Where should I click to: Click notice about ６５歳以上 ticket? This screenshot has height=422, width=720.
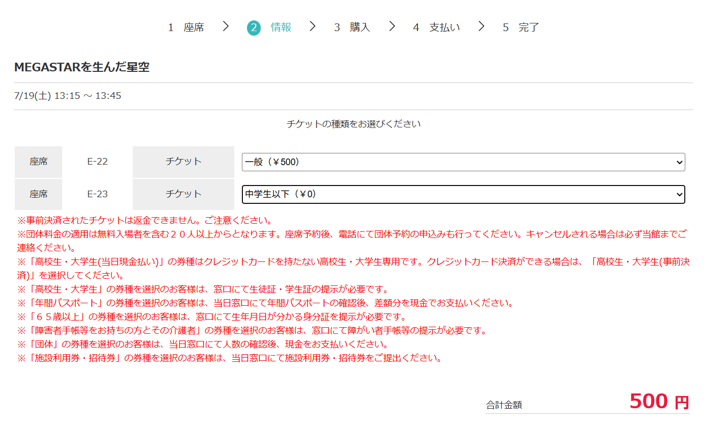212,317
